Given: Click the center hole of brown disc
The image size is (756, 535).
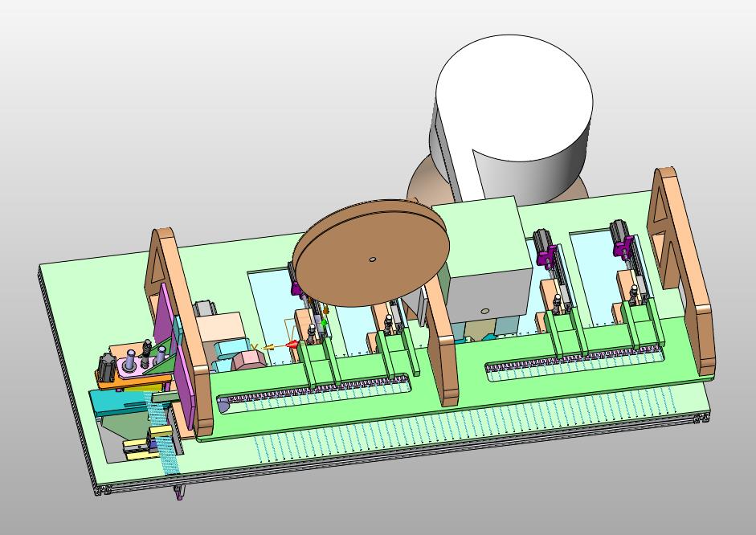Looking at the screenshot, I should (372, 259).
